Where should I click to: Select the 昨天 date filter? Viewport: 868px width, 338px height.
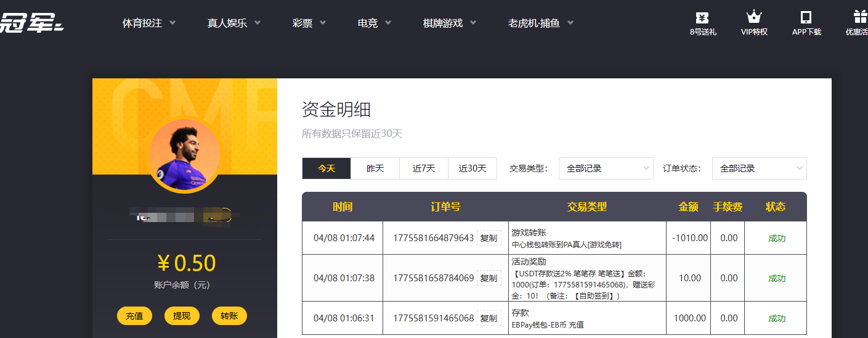point(375,168)
